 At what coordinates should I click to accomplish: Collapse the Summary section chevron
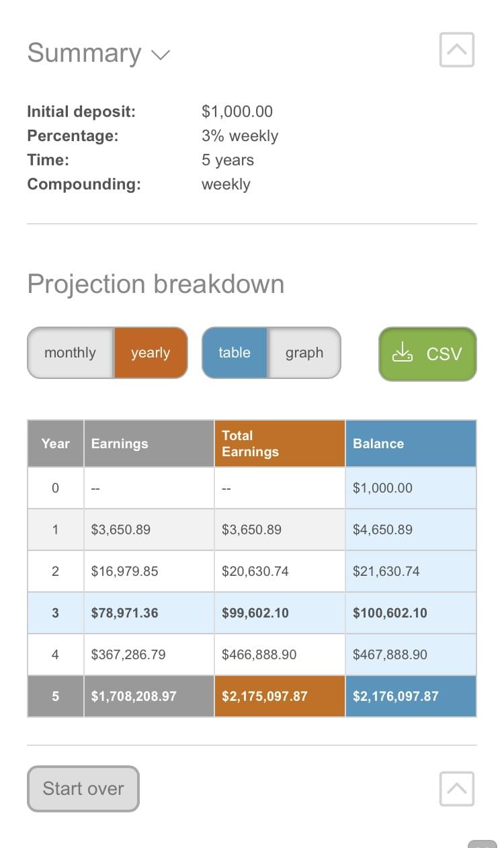[161, 54]
